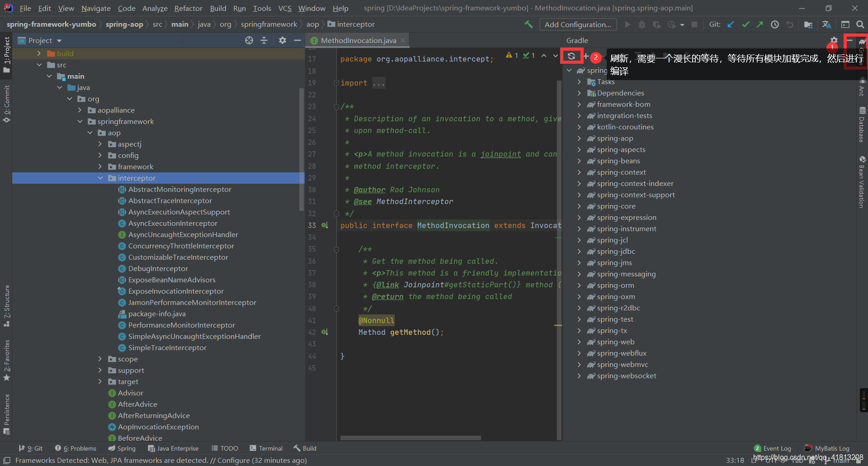This screenshot has width=868, height=466.
Task: Open the Navigate menu
Action: click(x=96, y=8)
